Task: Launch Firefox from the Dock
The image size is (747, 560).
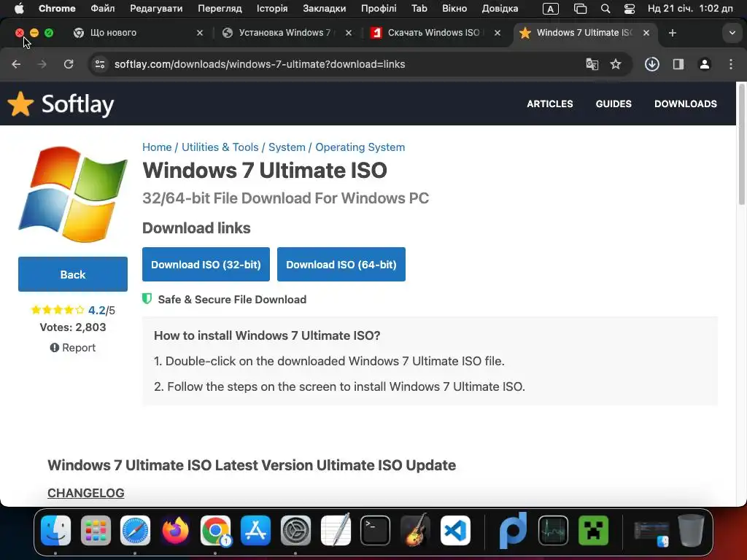Action: click(175, 531)
